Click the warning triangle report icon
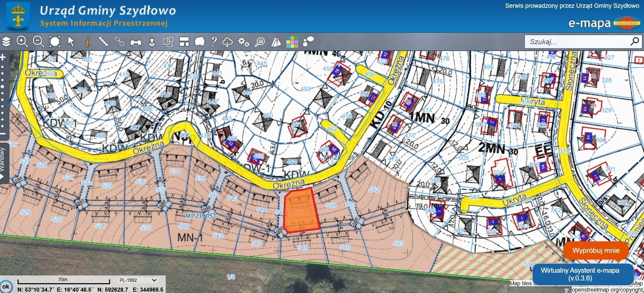This screenshot has height=293, width=644. 276,42
